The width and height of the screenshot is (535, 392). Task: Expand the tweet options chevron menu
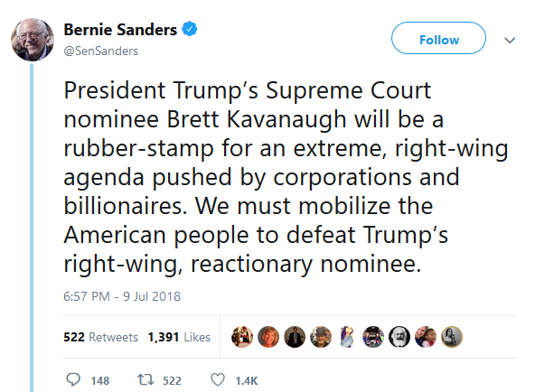click(510, 41)
